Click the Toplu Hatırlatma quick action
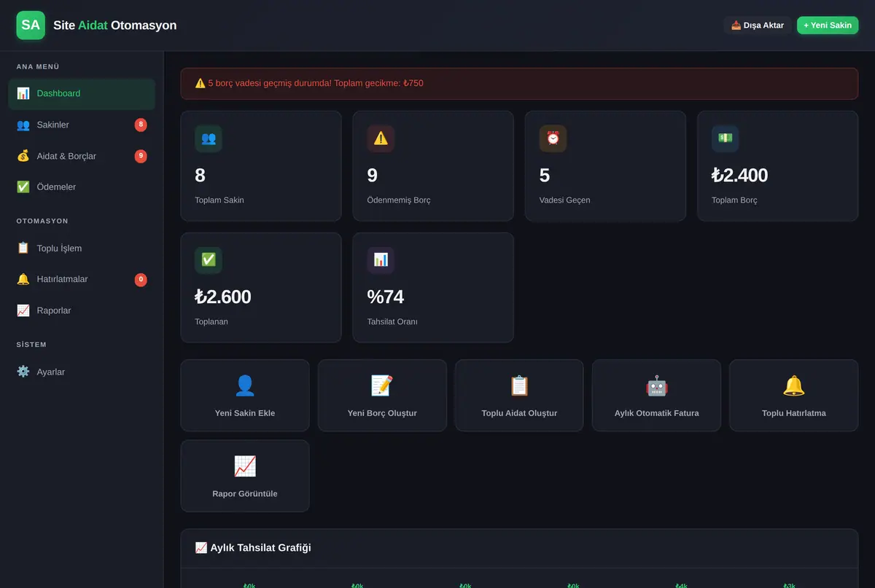 point(793,396)
